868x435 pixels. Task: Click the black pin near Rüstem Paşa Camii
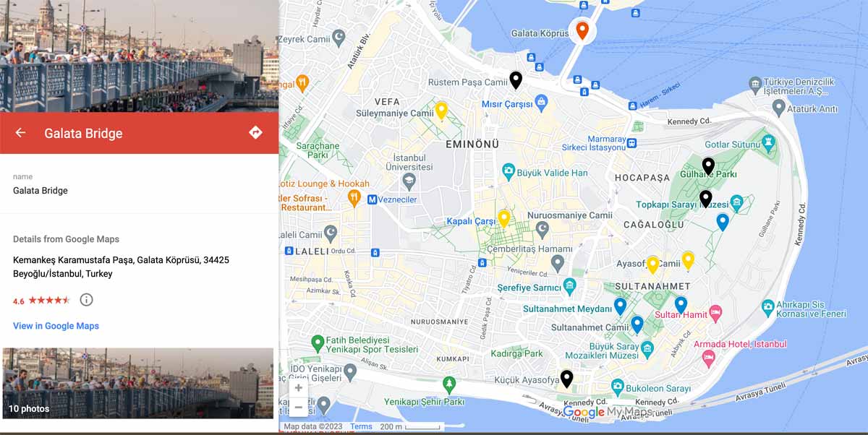coord(516,80)
